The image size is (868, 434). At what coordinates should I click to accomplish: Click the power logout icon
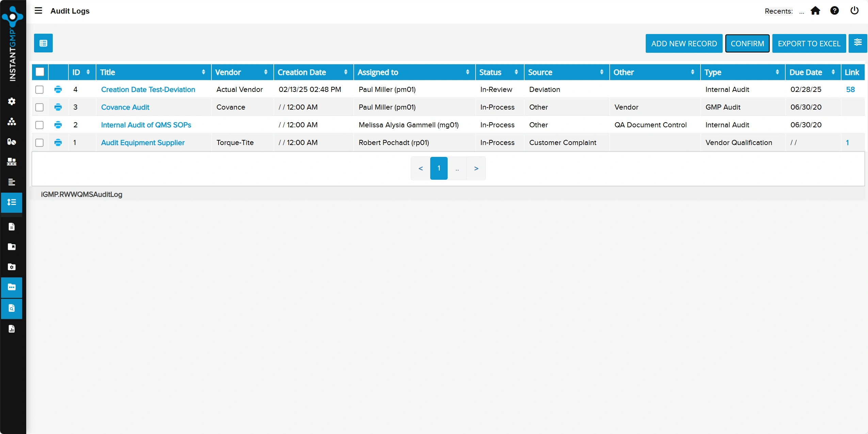(854, 11)
